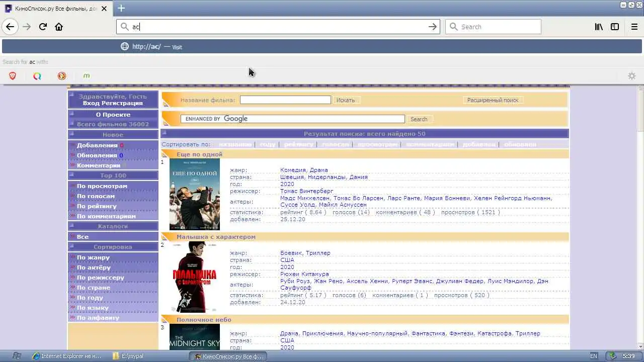
Task: Sort catalog По языку
Action: [93, 308]
